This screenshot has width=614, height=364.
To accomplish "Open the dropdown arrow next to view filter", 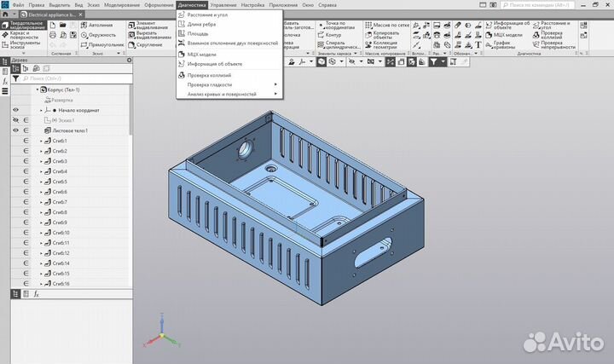I will pos(443,62).
